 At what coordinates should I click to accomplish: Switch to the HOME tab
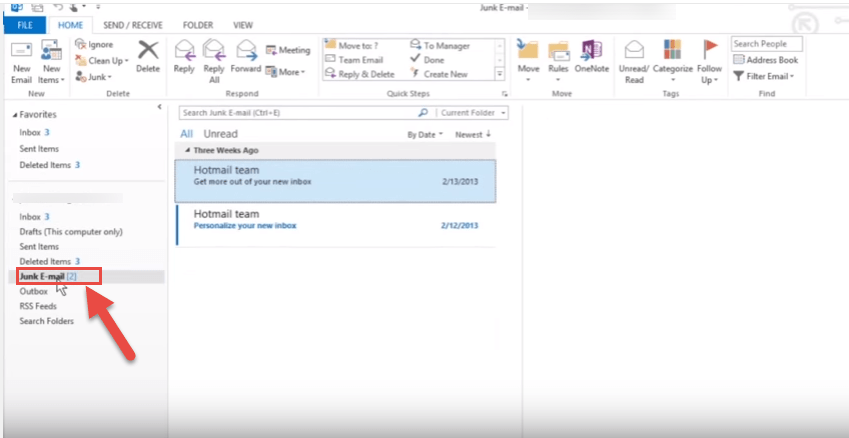tap(70, 25)
